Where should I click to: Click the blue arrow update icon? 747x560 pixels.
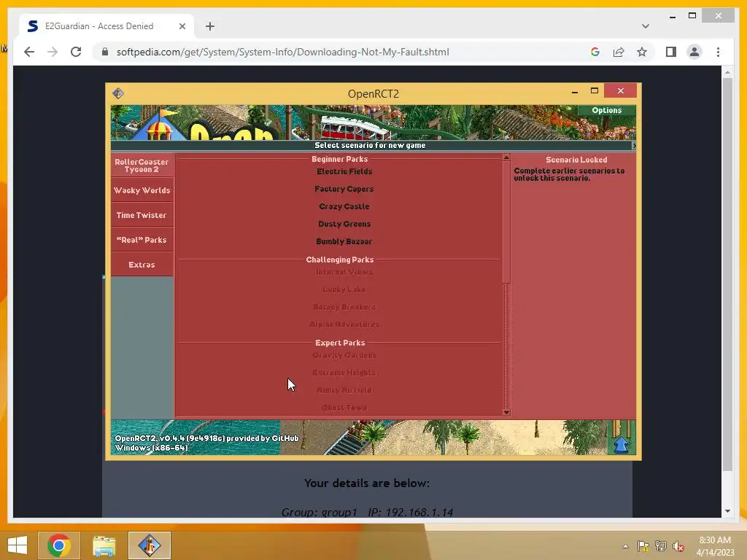621,445
